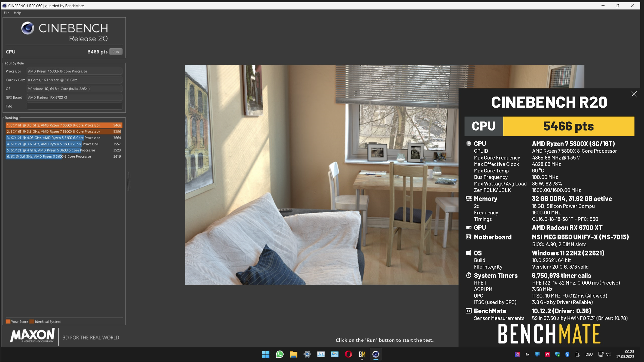Click the Cinebench taskbar icon
The width and height of the screenshot is (644, 362).
coord(376,354)
